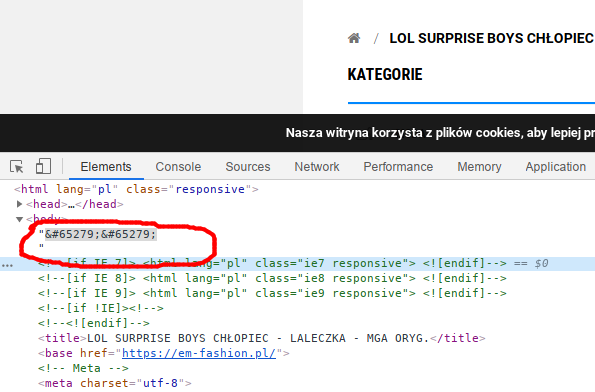Viewport: 595px width, 392px height.
Task: Click the KATEGORIE heading
Action: [x=385, y=74]
